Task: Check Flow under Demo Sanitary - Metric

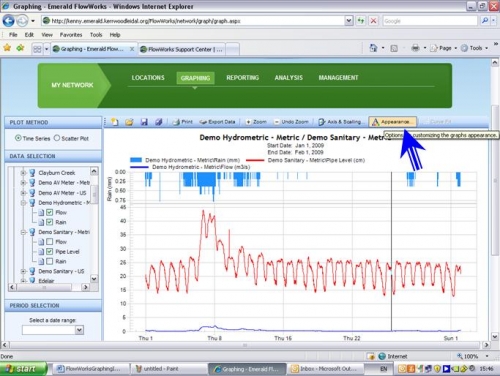Action: tap(49, 242)
